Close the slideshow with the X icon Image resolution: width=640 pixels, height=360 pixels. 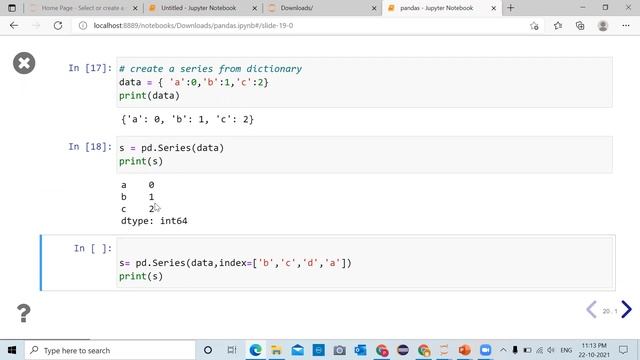(x=24, y=63)
